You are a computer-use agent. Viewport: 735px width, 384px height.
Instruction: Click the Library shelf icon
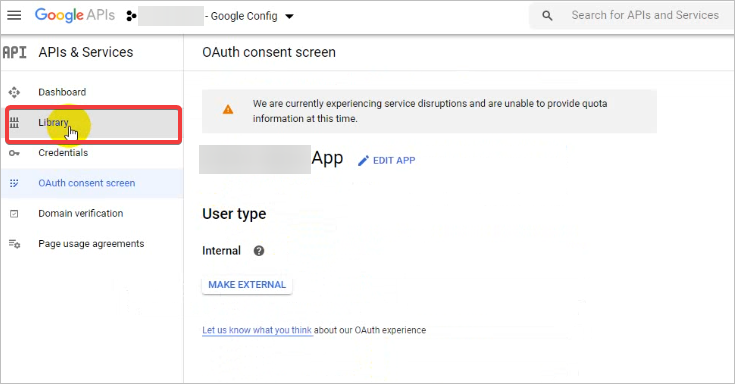click(15, 123)
